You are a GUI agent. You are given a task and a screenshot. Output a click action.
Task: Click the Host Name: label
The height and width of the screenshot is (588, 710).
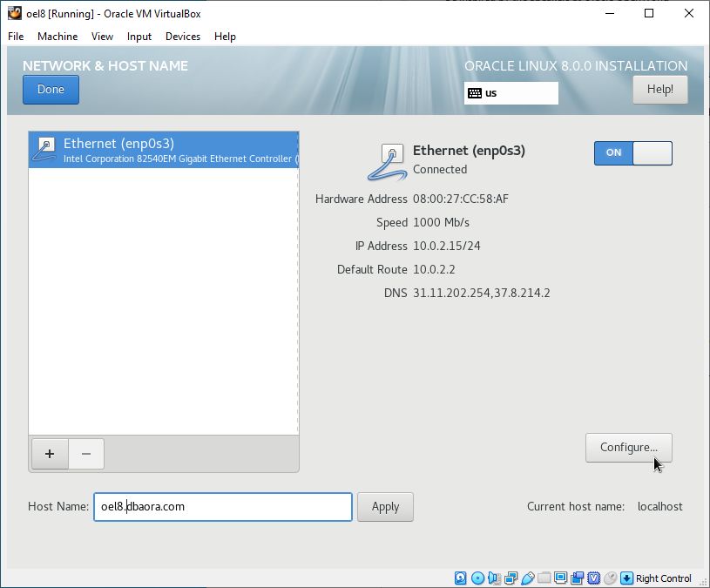[58, 506]
